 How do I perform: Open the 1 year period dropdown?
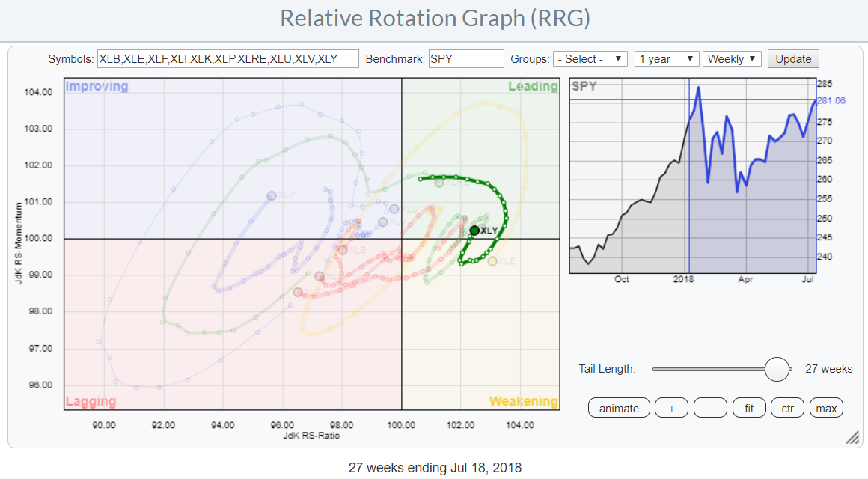[666, 59]
